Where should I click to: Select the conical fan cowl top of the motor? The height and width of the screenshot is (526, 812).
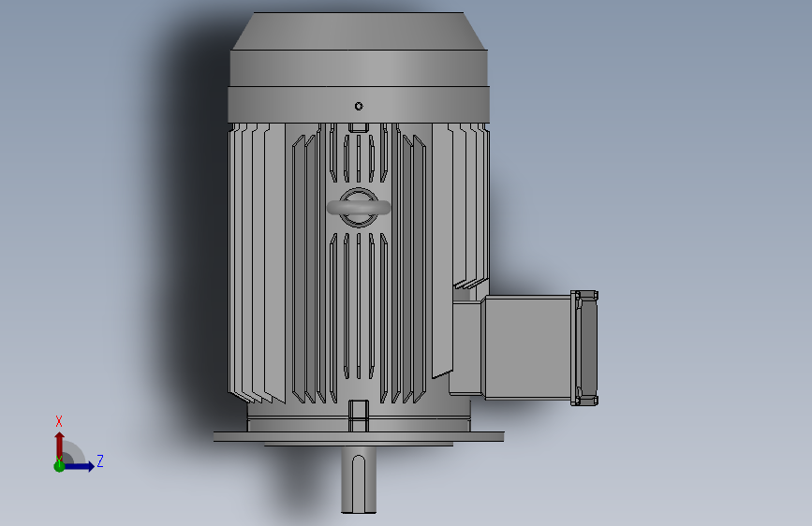(x=359, y=31)
